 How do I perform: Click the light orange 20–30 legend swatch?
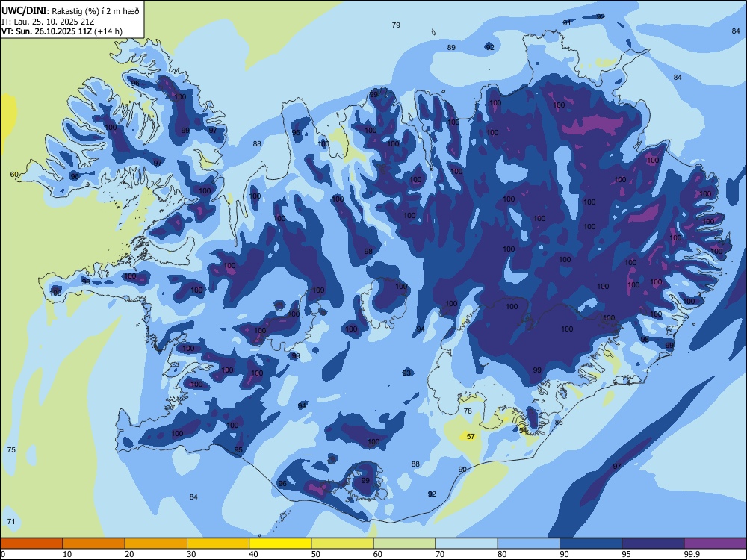point(156,544)
